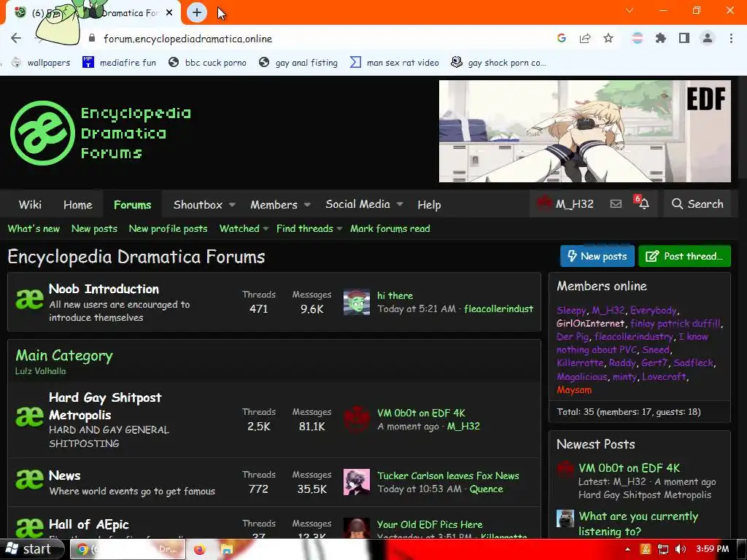The image size is (747, 560).
Task: Open the Chrome profile avatar
Action: click(708, 38)
